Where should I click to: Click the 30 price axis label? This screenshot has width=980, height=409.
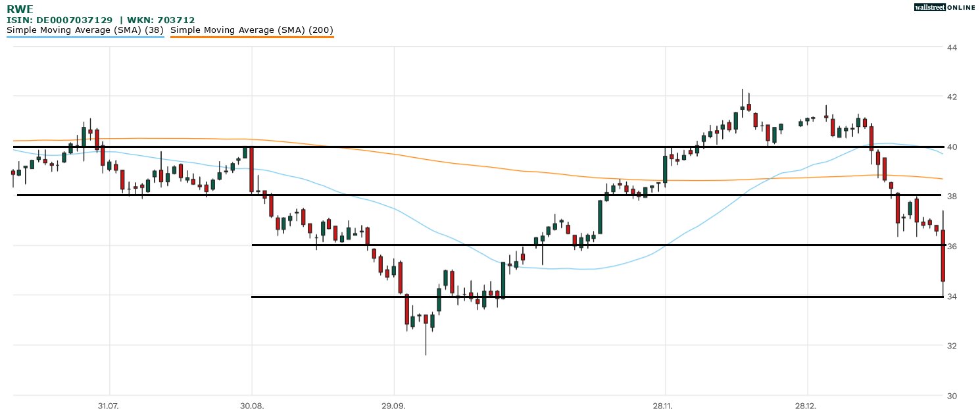[951, 396]
